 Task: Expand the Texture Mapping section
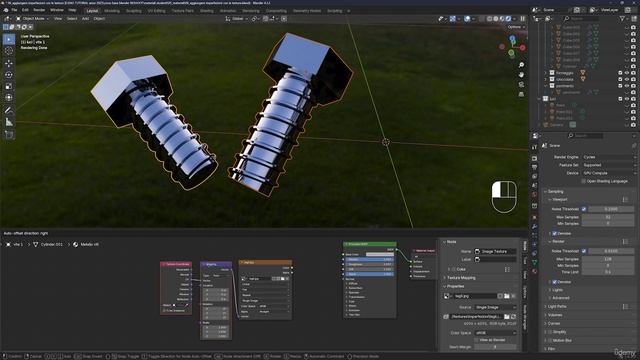coord(461,278)
